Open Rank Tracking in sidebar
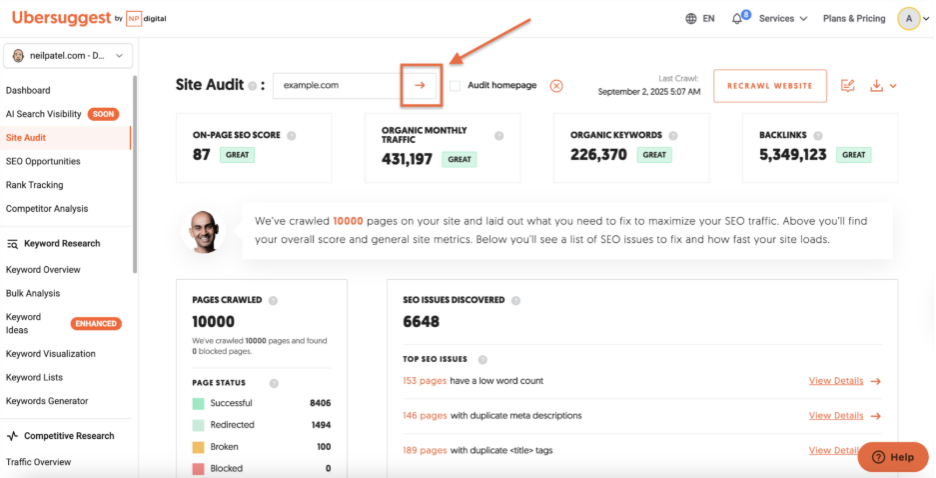The width and height of the screenshot is (936, 478). [35, 185]
